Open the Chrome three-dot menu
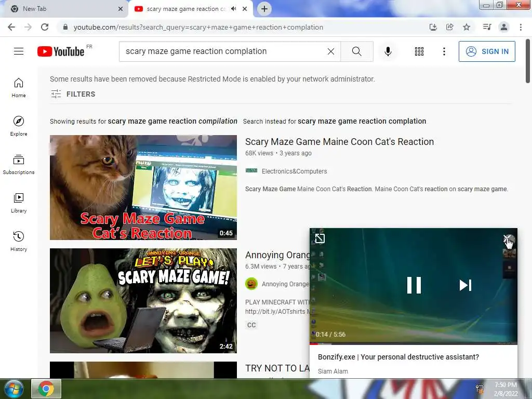The image size is (532, 399). tap(521, 27)
